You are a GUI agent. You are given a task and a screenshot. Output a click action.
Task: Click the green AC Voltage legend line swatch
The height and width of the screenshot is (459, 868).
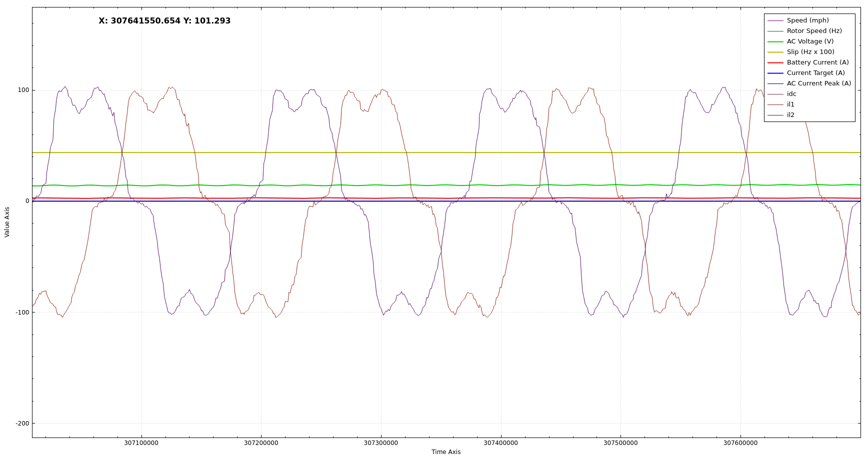[x=775, y=41]
